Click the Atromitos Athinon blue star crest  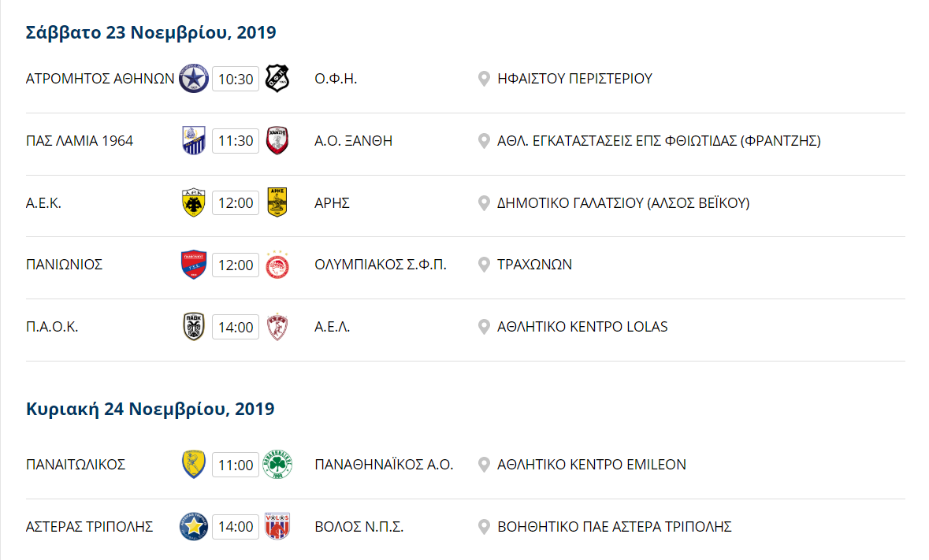click(194, 79)
